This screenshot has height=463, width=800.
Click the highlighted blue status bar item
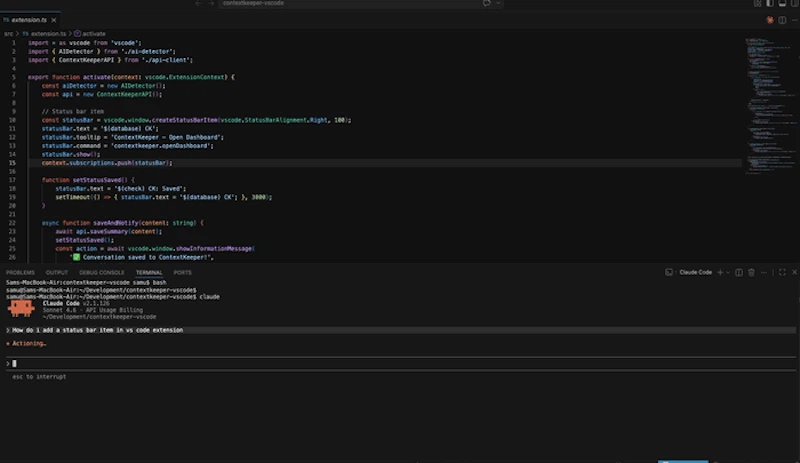point(683,461)
